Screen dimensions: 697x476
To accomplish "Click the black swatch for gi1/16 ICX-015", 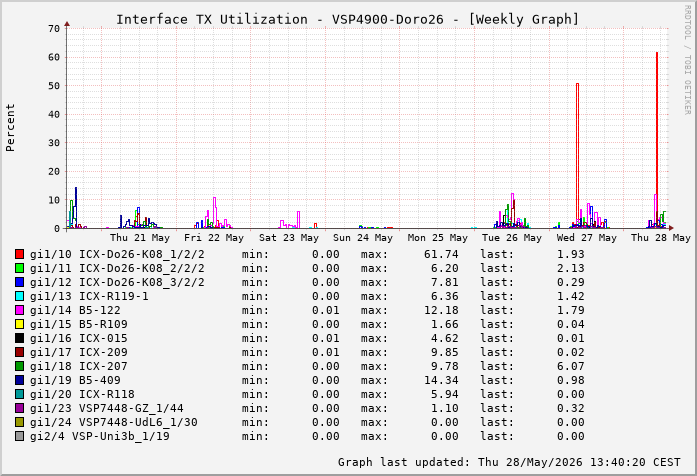I will point(19,338).
